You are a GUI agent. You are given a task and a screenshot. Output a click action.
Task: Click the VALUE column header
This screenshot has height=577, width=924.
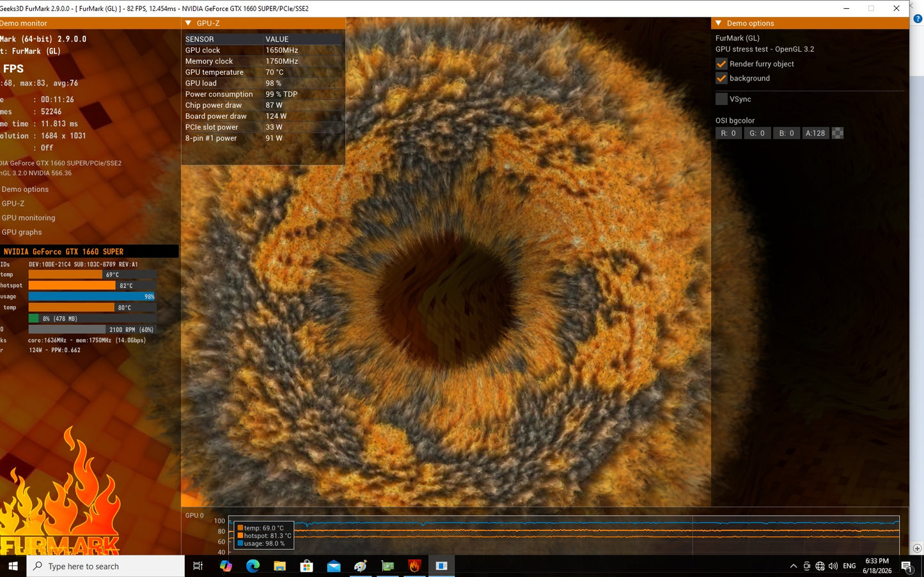point(303,39)
